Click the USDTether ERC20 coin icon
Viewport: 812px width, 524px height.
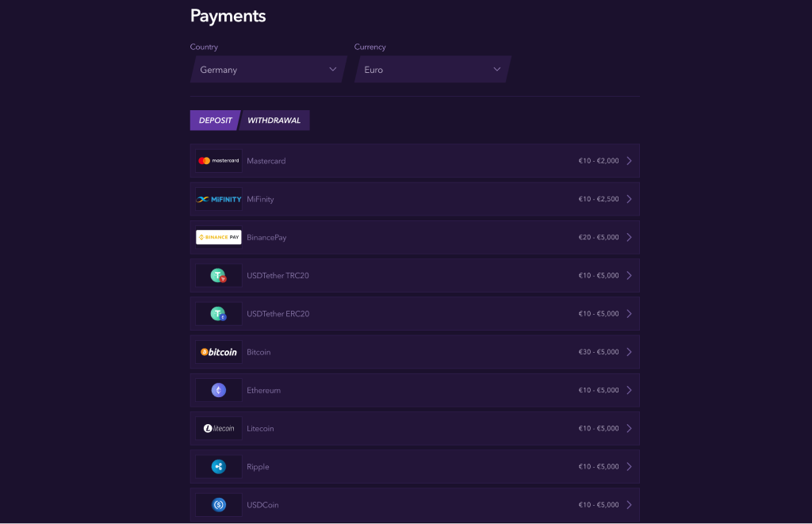point(218,314)
